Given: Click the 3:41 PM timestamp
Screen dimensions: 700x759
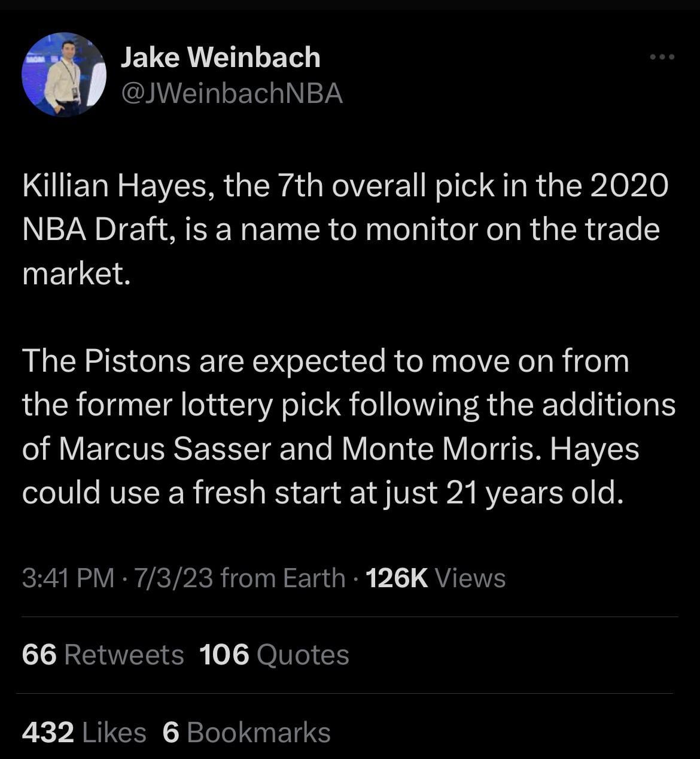Looking at the screenshot, I should 68,578.
